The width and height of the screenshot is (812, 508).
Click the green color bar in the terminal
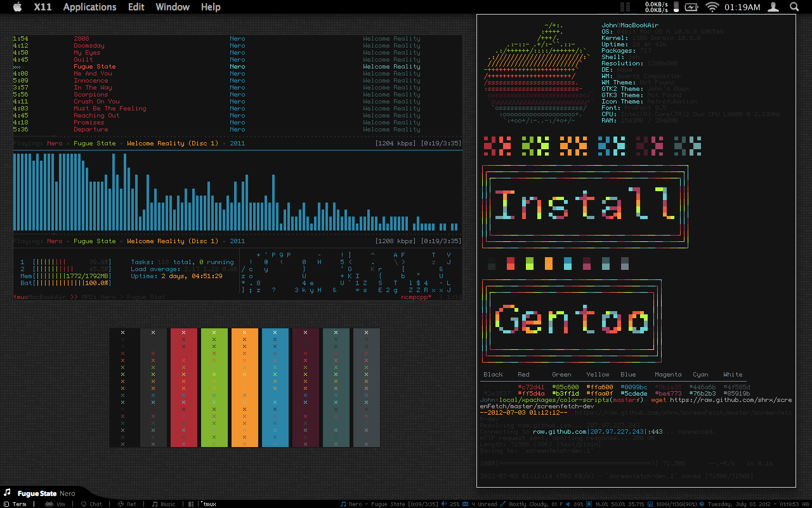(214, 387)
